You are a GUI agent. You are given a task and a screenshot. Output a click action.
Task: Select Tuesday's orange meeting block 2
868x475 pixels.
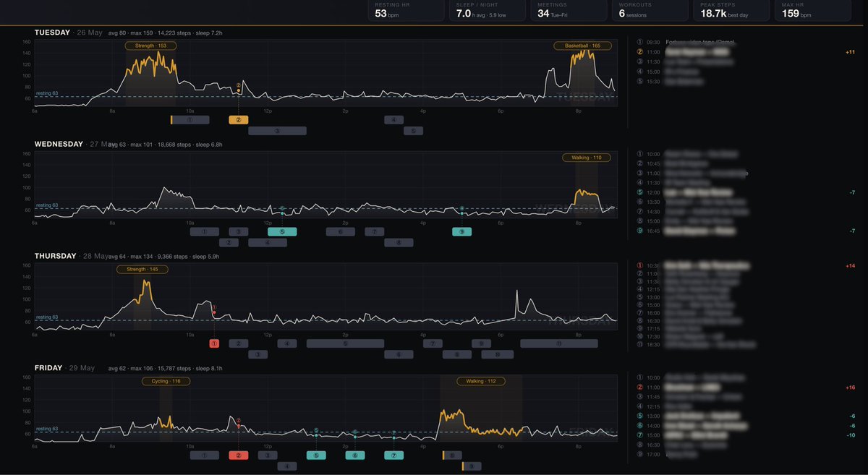tap(238, 120)
